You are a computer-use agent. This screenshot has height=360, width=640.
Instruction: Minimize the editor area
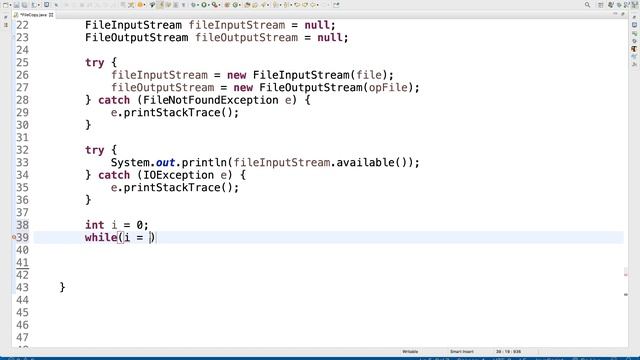[x=616, y=14]
